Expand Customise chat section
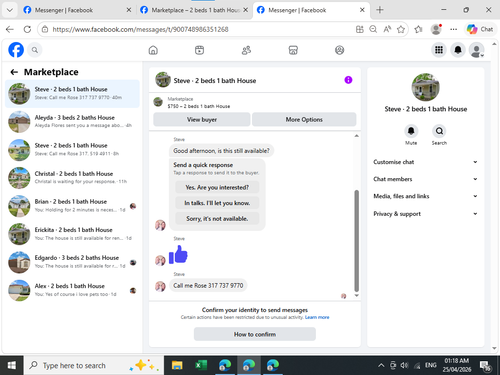Viewport: 500px width, 375px height. 426,162
